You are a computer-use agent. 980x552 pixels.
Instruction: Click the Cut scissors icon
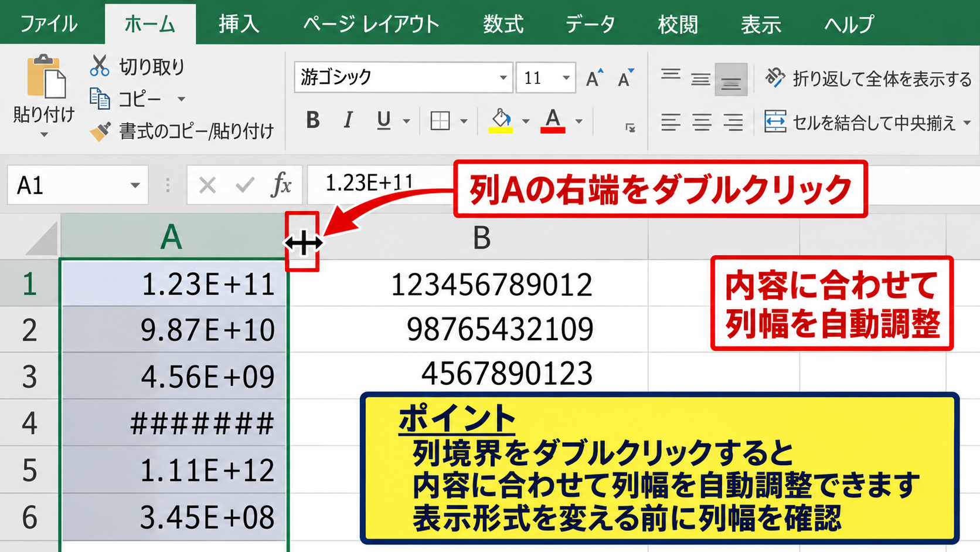(x=100, y=66)
